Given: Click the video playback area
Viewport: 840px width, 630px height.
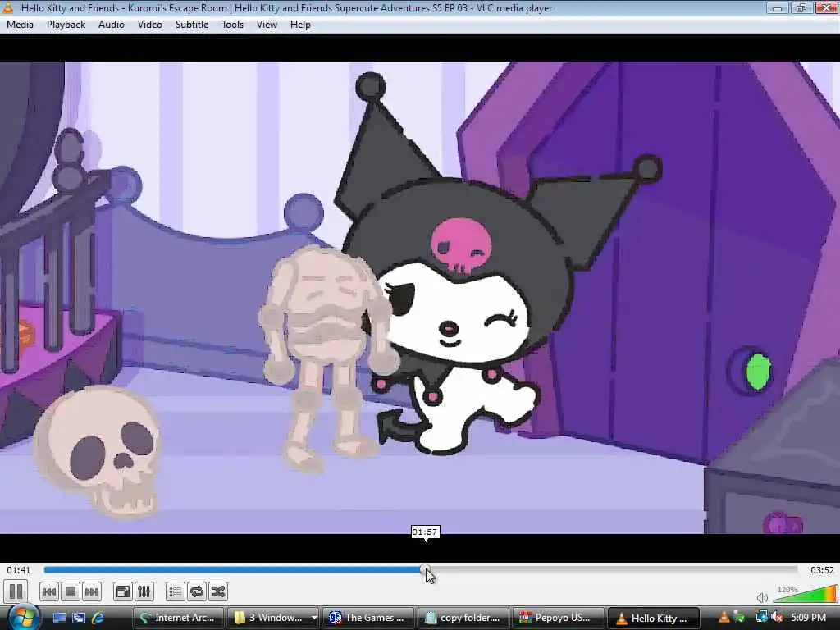Looking at the screenshot, I should click(x=420, y=297).
